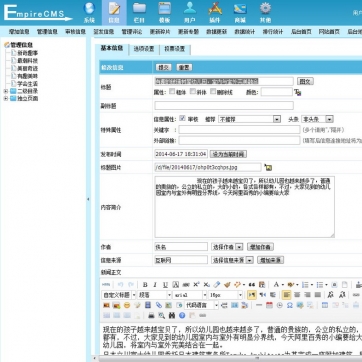This screenshot has width=362, height=362.
Task: Toggle the 审核 (approved) checkbox
Action: point(182,118)
